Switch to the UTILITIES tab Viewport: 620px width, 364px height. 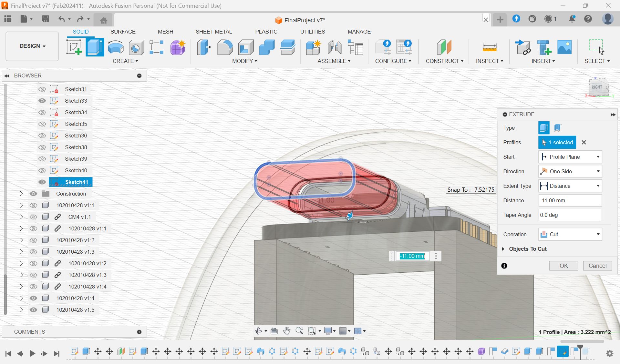pos(313,32)
